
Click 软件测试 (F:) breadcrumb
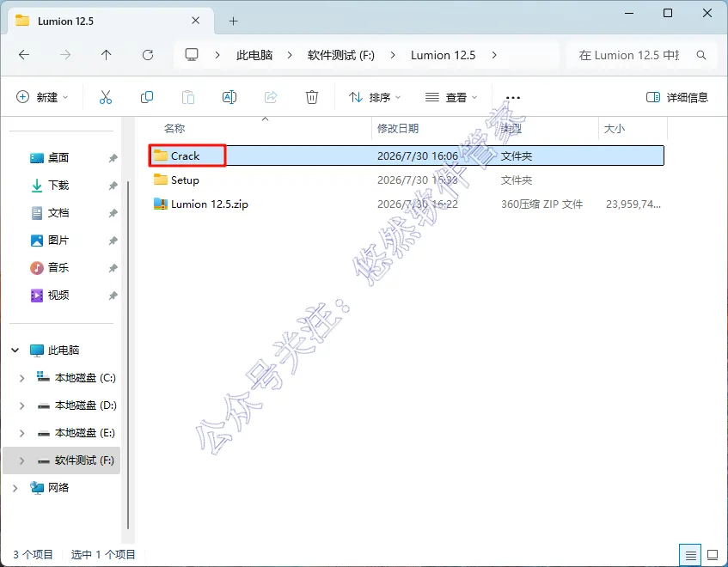(340, 55)
